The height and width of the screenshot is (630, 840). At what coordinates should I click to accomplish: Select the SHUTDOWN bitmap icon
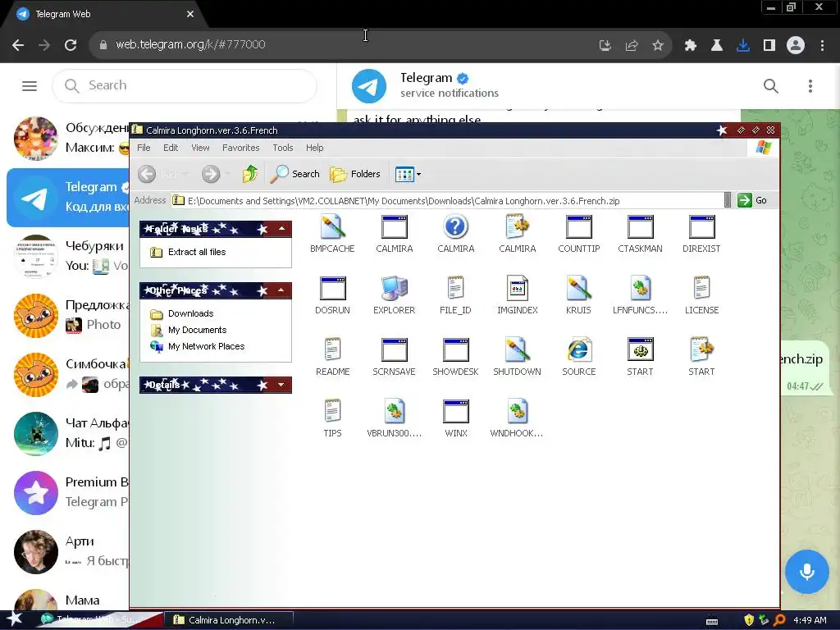click(517, 350)
